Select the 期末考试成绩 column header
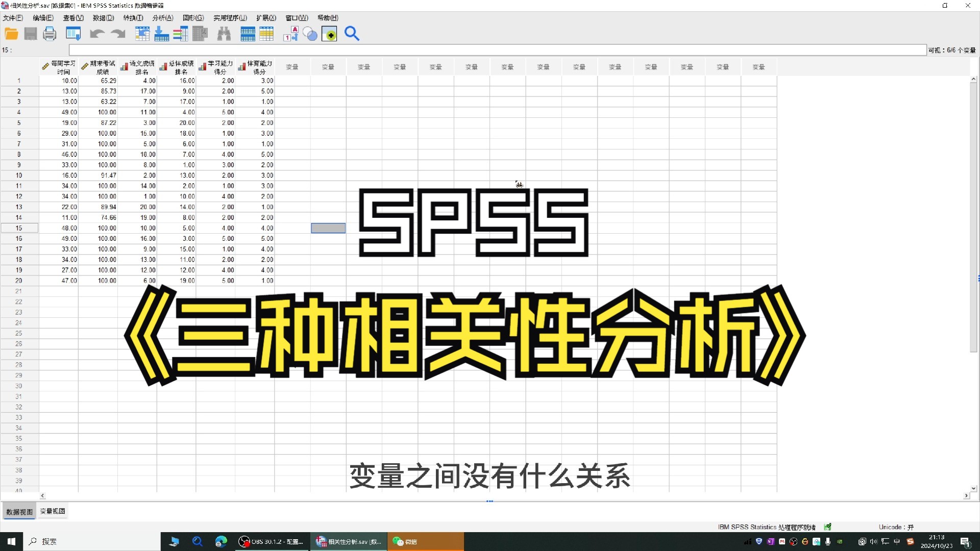 coord(98,67)
